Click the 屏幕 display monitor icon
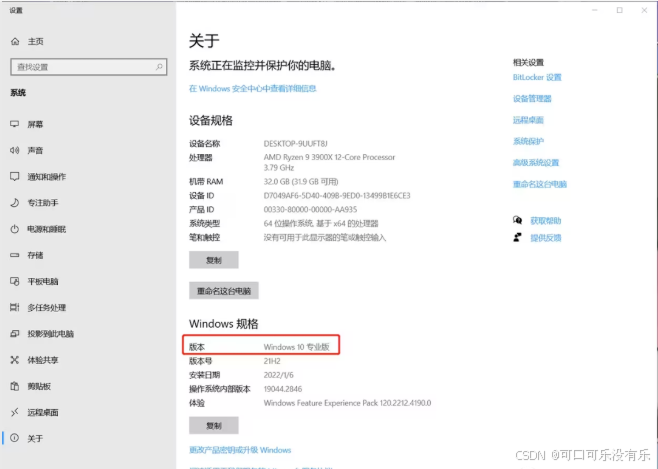658x469 pixels. [x=15, y=124]
